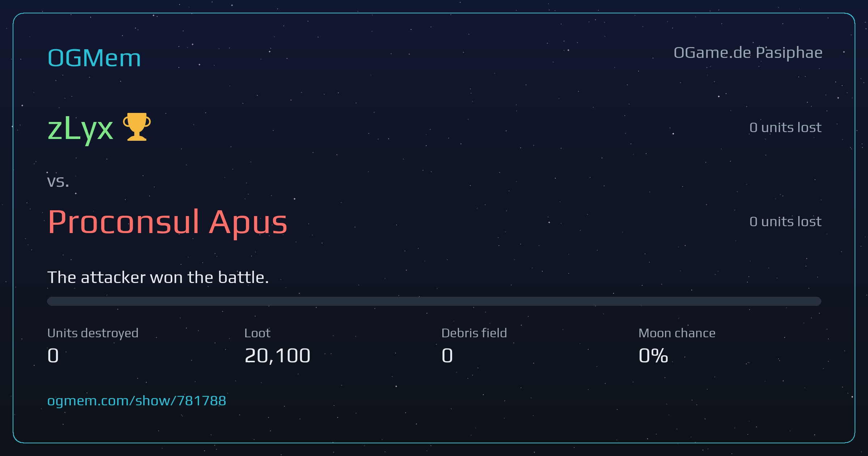Click the battle result progress bar
Image resolution: width=868 pixels, height=456 pixels.
pyautogui.click(x=434, y=301)
